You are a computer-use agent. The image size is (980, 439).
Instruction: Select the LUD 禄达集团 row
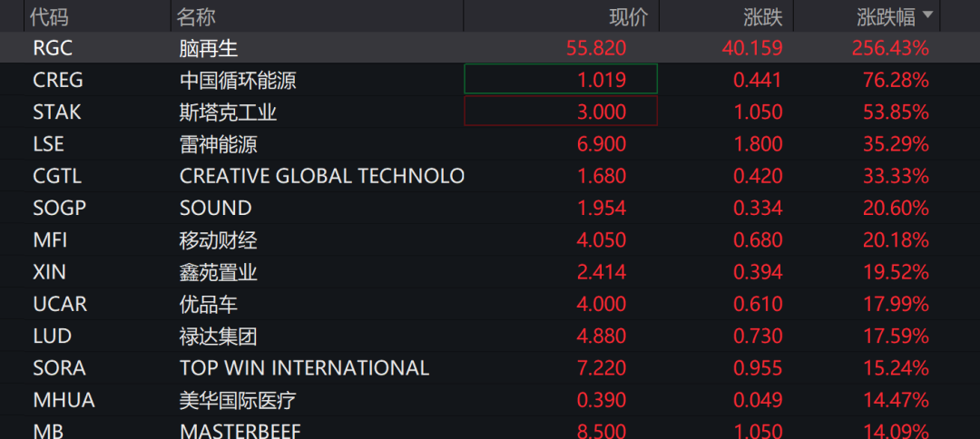tap(490, 336)
